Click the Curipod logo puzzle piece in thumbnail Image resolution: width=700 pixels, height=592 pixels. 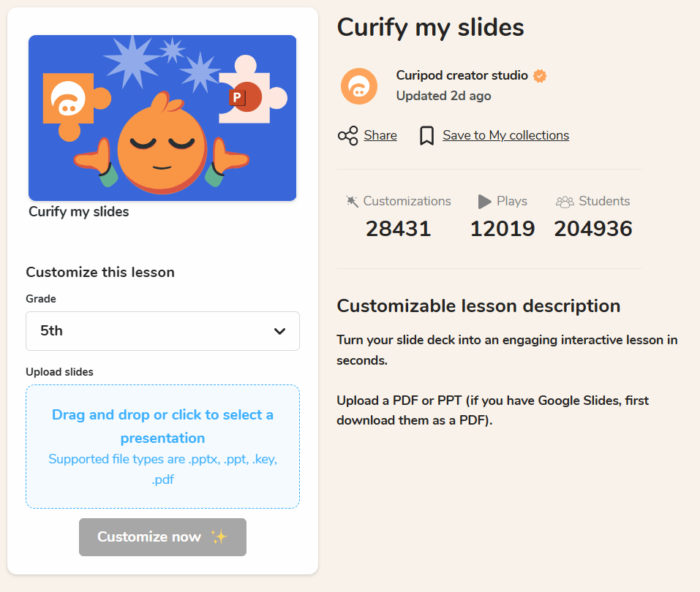tap(69, 103)
